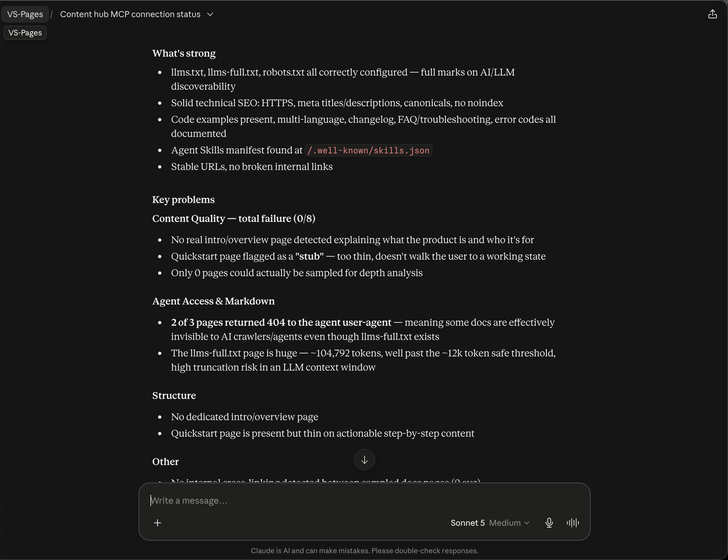Focus the Write a message input field
Screen dimensions: 728x560
(364, 500)
